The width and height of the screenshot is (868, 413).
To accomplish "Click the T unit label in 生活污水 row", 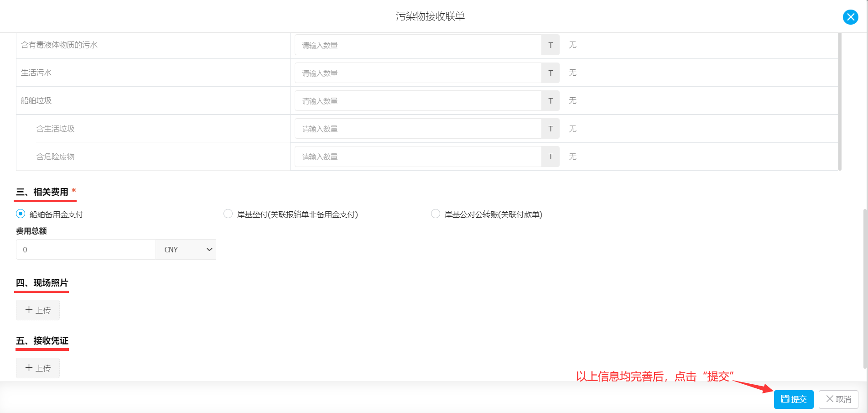I will click(551, 73).
